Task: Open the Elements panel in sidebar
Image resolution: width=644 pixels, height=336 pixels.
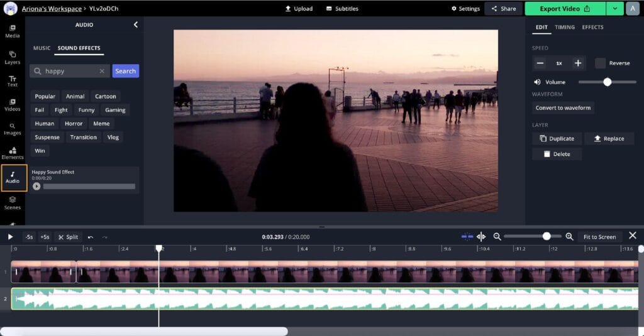Action: [13, 153]
